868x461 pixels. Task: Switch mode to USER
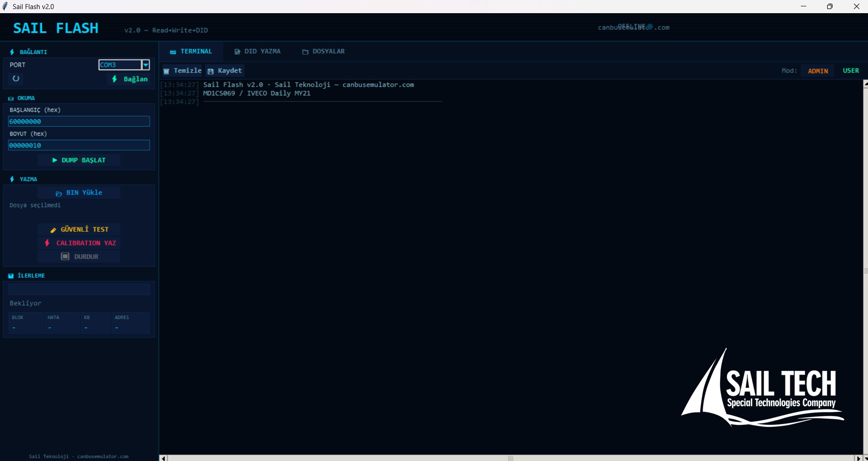tap(851, 71)
